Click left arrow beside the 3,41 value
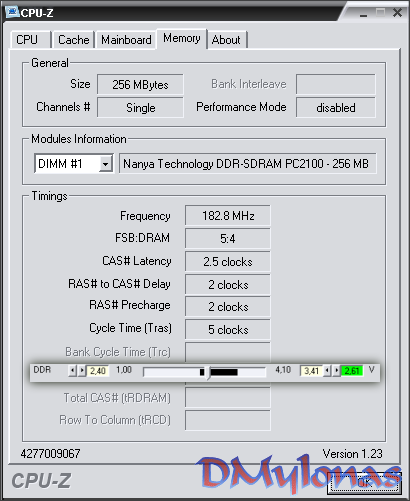 (x=327, y=371)
